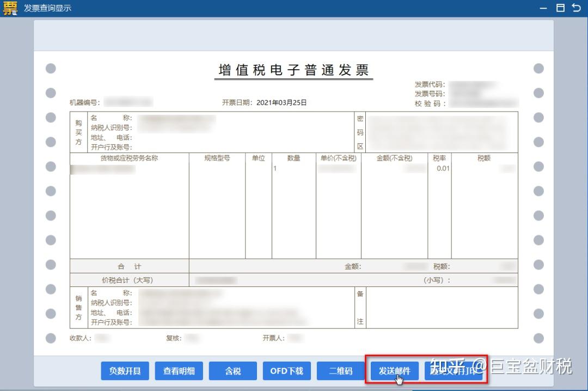Click the 合计 row label
The width and height of the screenshot is (588, 391).
click(129, 266)
